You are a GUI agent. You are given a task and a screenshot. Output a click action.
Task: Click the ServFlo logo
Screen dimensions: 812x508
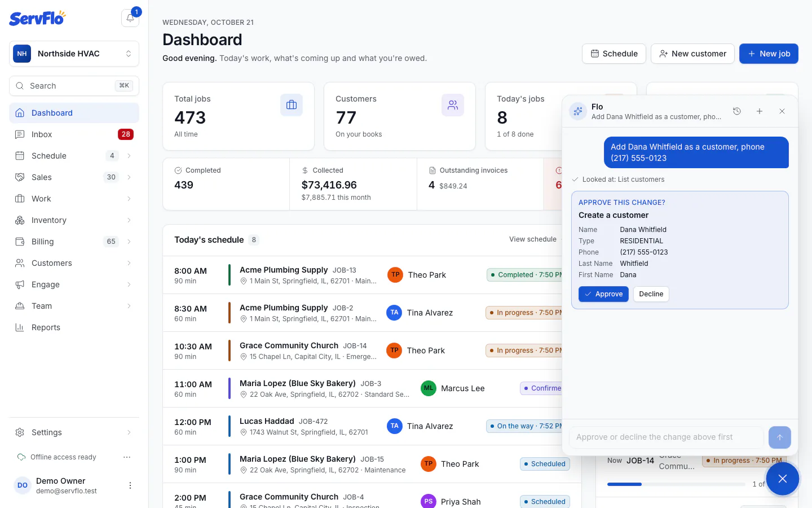(37, 18)
